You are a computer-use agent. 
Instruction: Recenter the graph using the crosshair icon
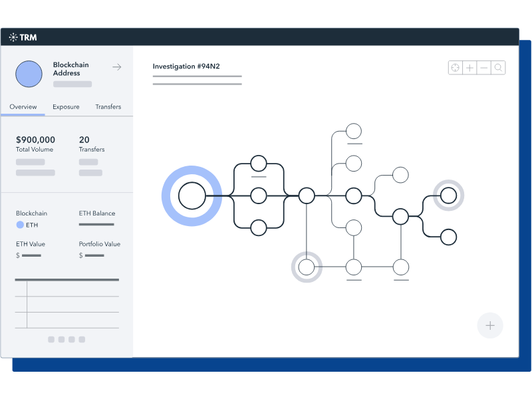coord(455,67)
